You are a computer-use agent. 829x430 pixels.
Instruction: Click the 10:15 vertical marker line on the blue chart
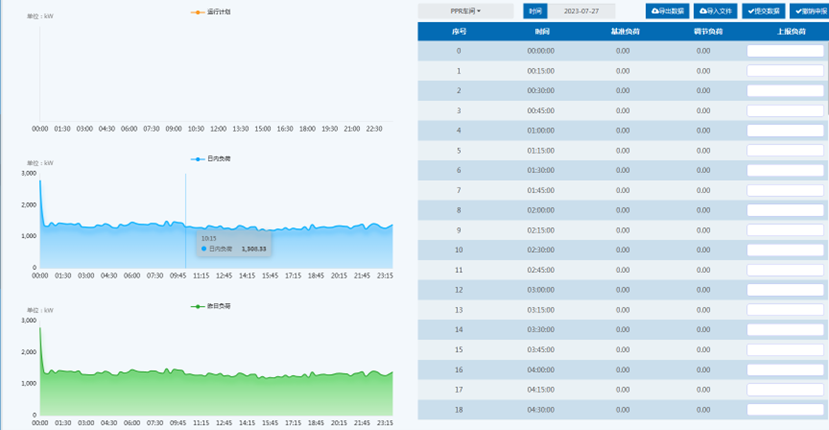click(186, 221)
